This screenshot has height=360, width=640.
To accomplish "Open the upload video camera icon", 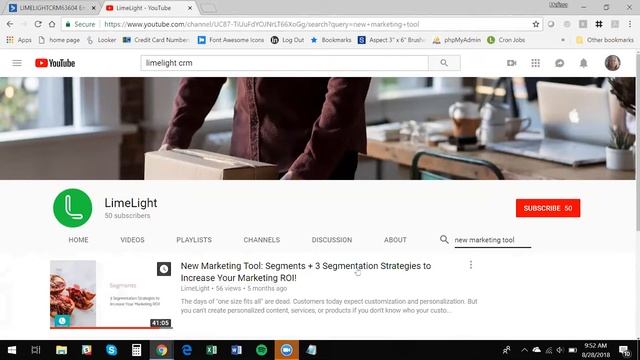I will click(x=511, y=63).
